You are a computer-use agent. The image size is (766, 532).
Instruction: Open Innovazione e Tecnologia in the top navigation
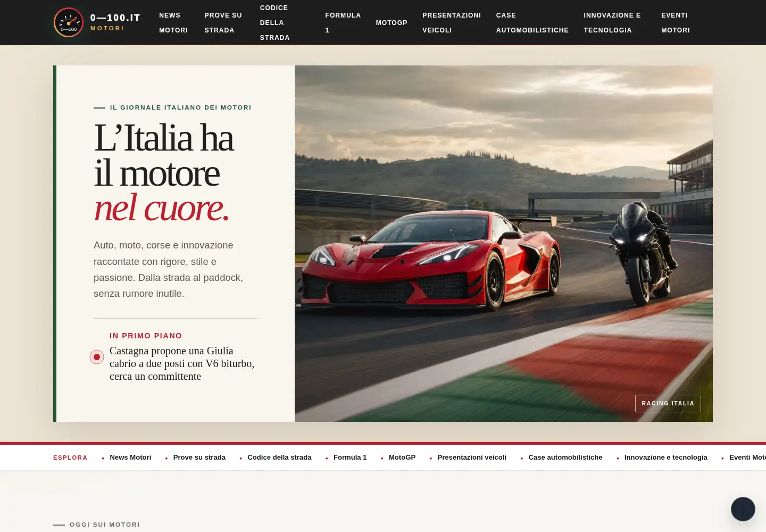click(612, 23)
